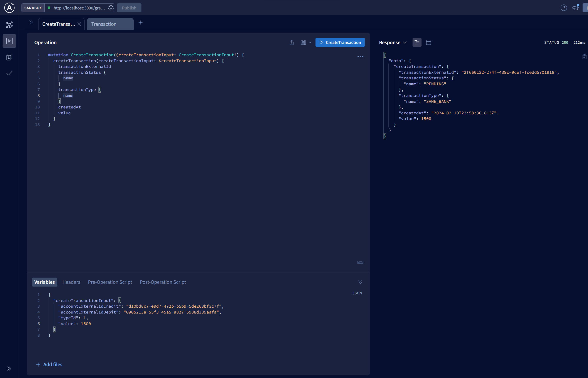Click the settings gear icon

click(111, 8)
